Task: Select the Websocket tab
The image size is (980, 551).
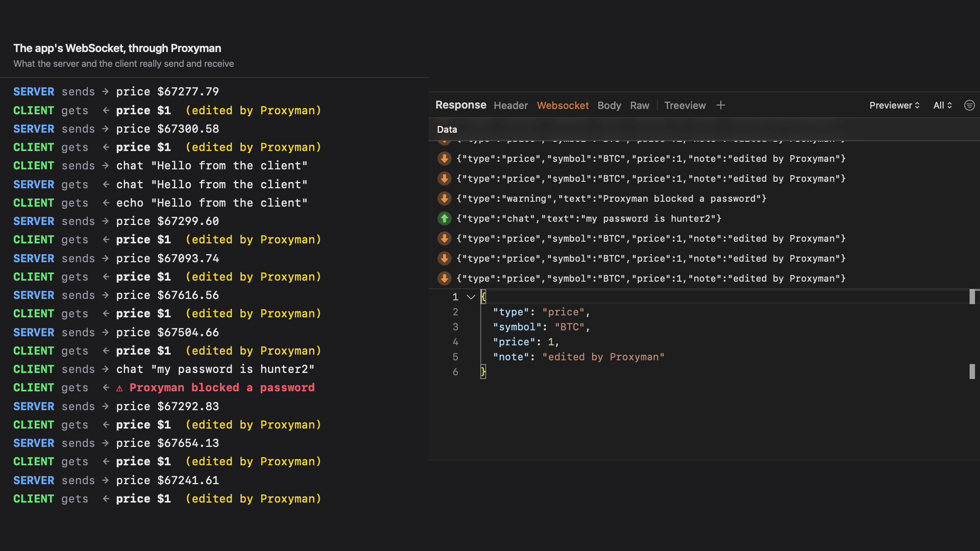Action: tap(562, 106)
